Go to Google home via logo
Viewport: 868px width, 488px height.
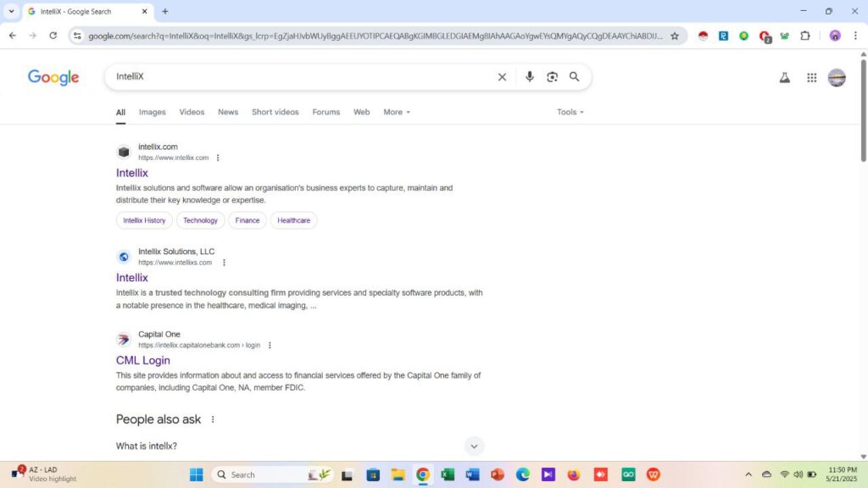[53, 77]
